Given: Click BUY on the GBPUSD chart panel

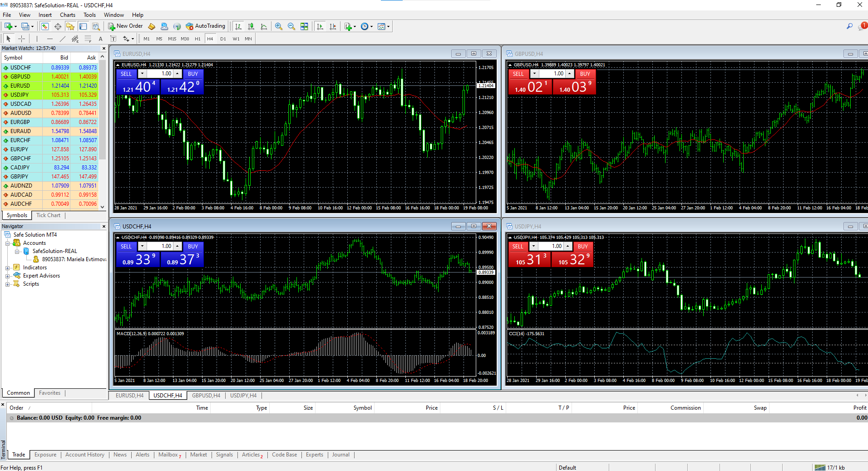Looking at the screenshot, I should (585, 74).
